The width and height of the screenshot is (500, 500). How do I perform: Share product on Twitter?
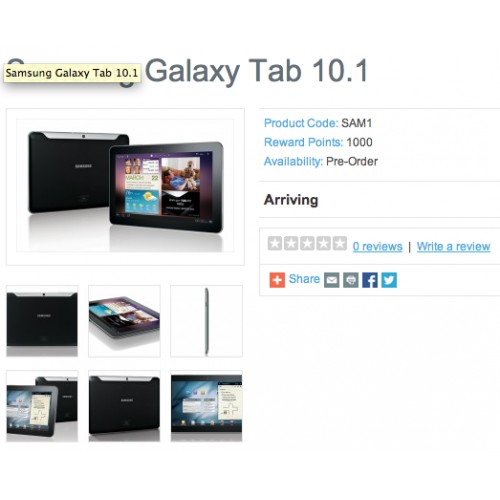389,280
